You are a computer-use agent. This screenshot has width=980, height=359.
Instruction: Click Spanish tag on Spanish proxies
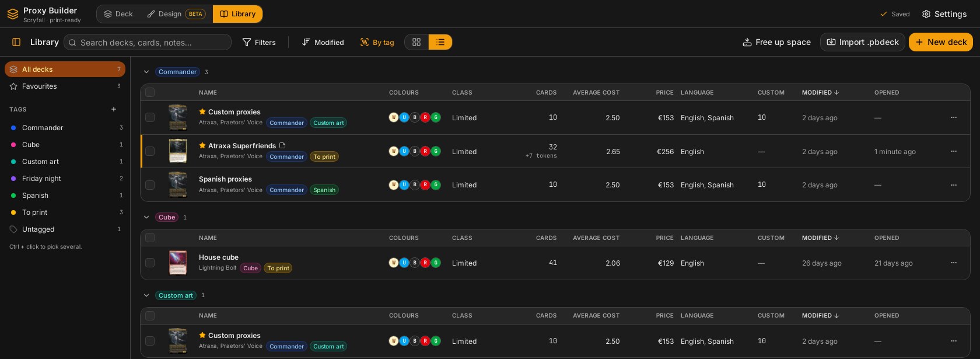point(324,190)
